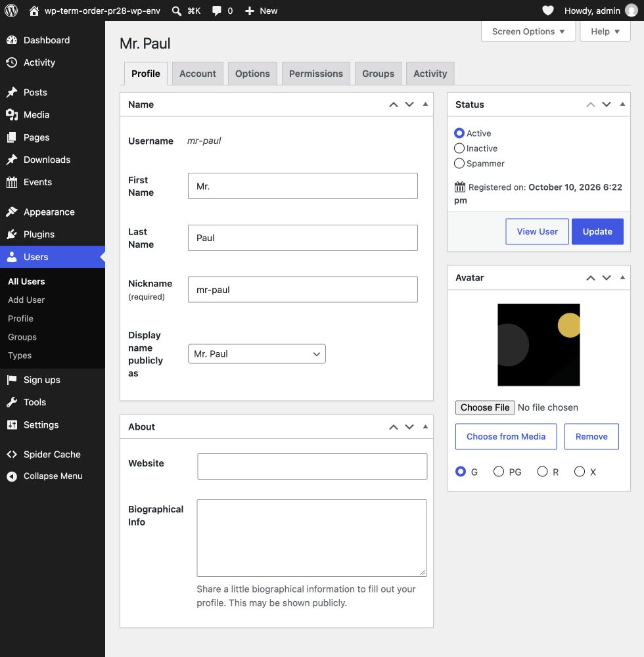Click the Update button
644x657 pixels.
pyautogui.click(x=597, y=231)
